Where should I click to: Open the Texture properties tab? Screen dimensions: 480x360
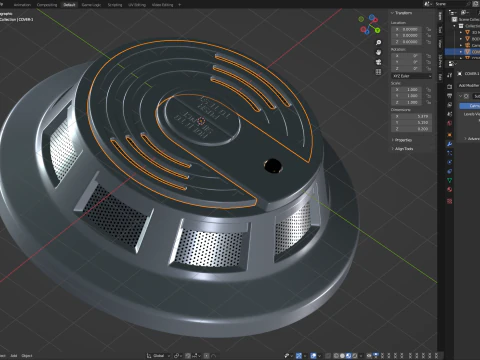[x=449, y=201]
